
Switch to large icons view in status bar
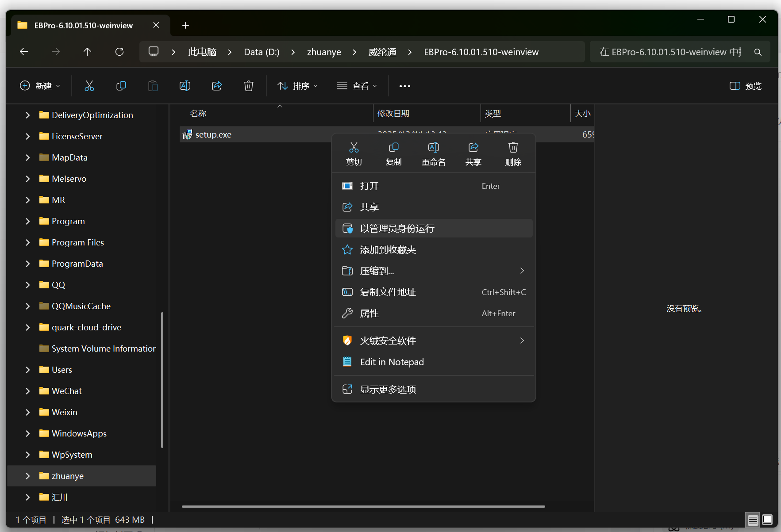pos(767,520)
